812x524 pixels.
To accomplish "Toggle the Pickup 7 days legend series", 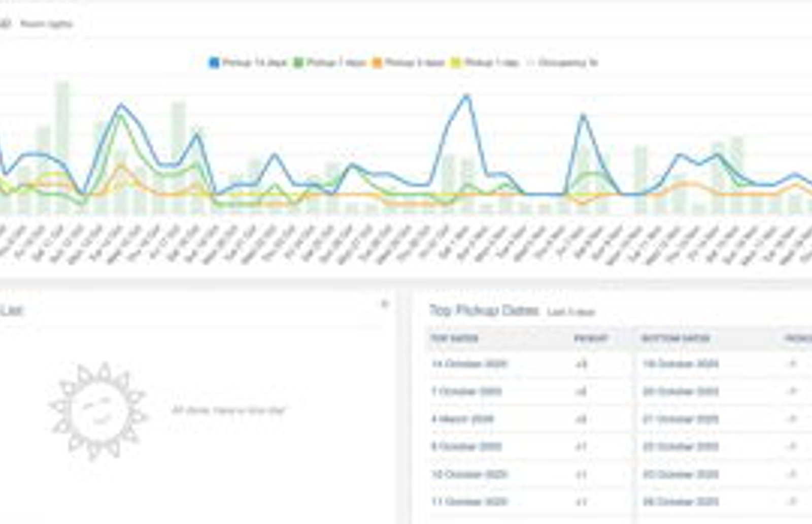I will click(329, 63).
